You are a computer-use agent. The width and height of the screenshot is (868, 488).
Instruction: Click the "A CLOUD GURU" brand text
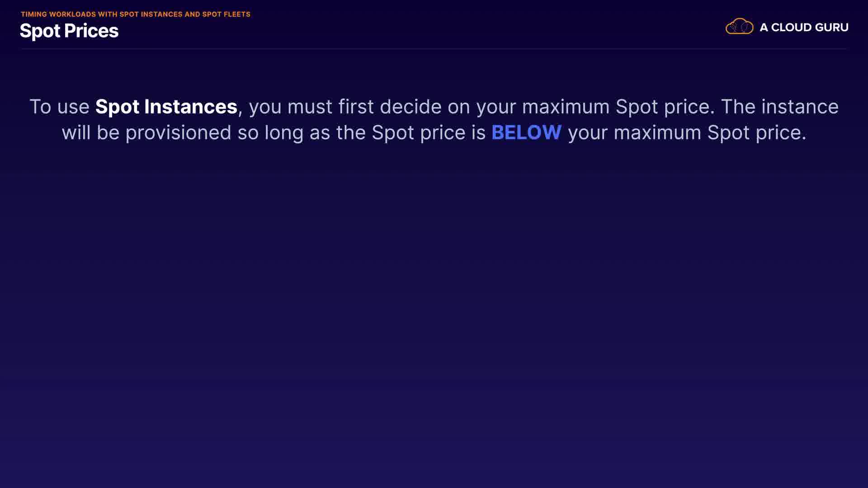803,28
